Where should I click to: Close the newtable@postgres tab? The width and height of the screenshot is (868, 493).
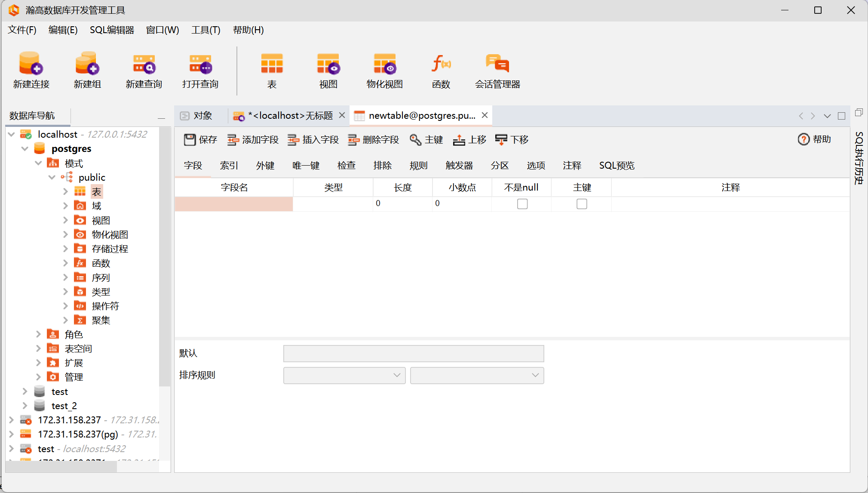click(485, 115)
